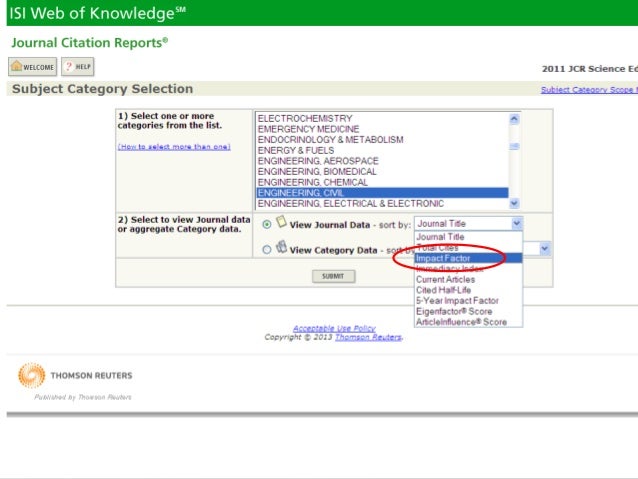This screenshot has height=479, width=638.
Task: Click the Submit button
Action: (x=334, y=276)
